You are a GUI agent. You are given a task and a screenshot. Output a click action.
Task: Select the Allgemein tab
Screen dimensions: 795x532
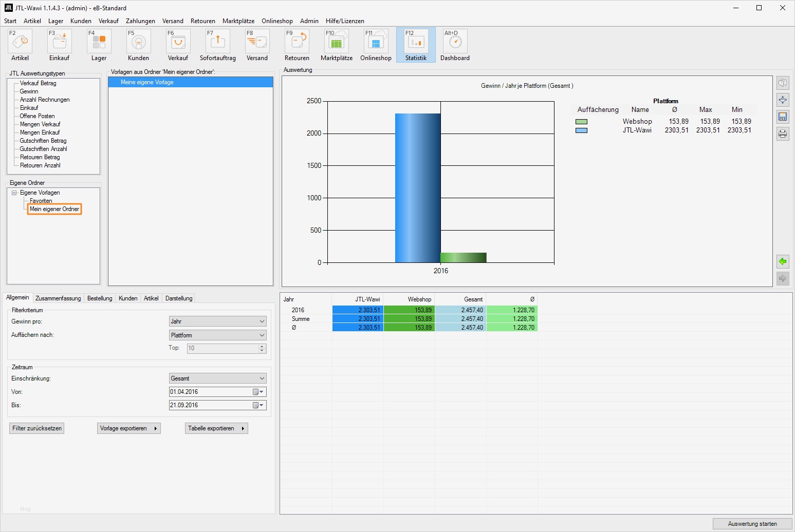(x=17, y=298)
